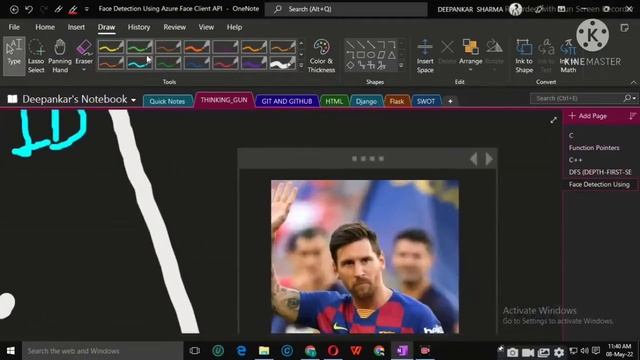
Task: Click previous arrow on image container
Action: pyautogui.click(x=473, y=159)
